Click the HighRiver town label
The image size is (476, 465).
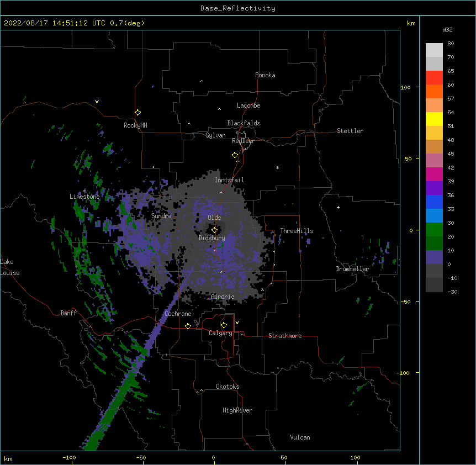click(x=237, y=410)
